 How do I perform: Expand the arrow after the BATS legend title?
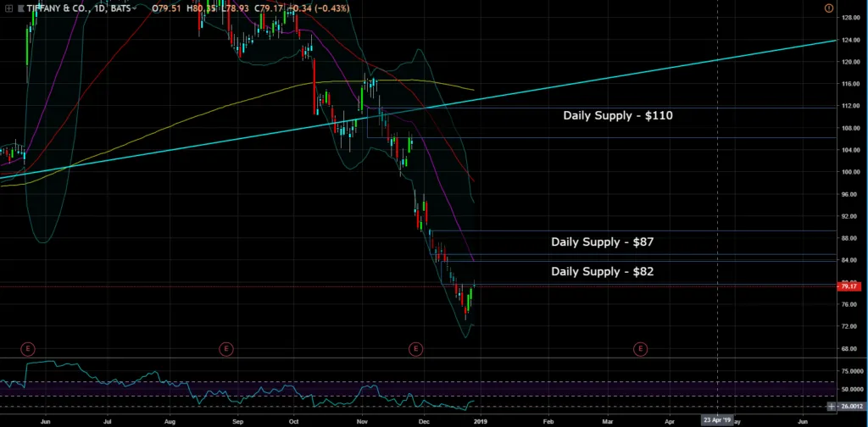pos(136,8)
